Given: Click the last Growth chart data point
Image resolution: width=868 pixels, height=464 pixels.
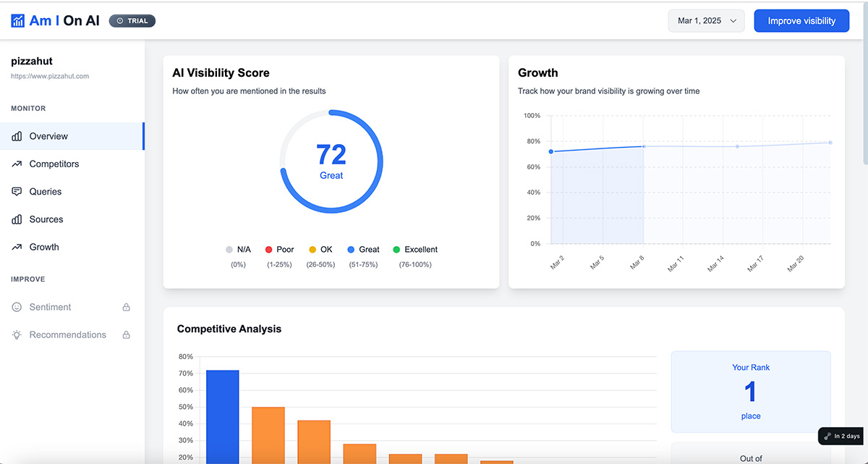Looking at the screenshot, I should (830, 143).
